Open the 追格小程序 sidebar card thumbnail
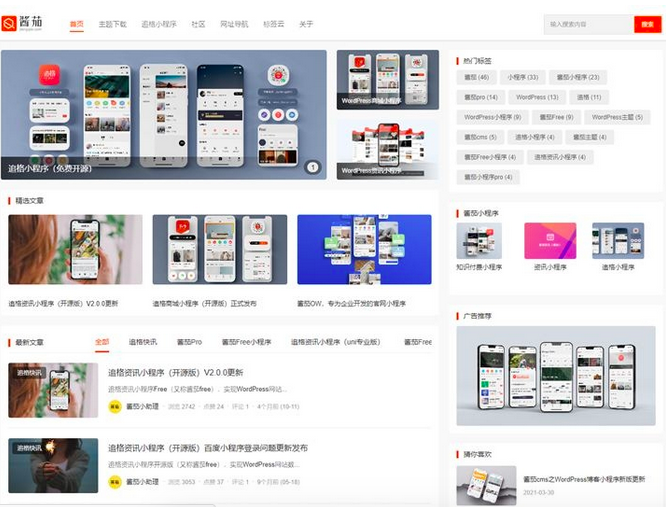The width and height of the screenshot is (666, 507). (618, 241)
